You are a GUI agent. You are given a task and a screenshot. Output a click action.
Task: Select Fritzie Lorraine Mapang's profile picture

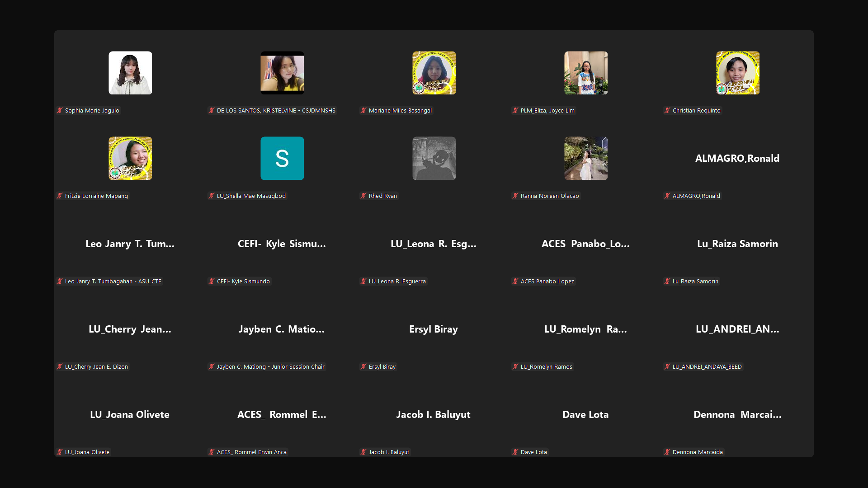[x=130, y=158]
